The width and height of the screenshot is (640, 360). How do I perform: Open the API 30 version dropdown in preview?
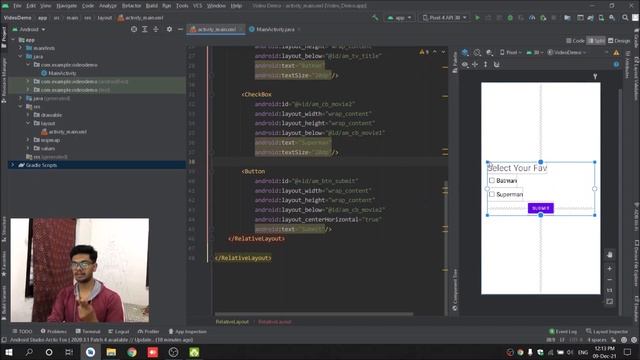click(x=535, y=52)
